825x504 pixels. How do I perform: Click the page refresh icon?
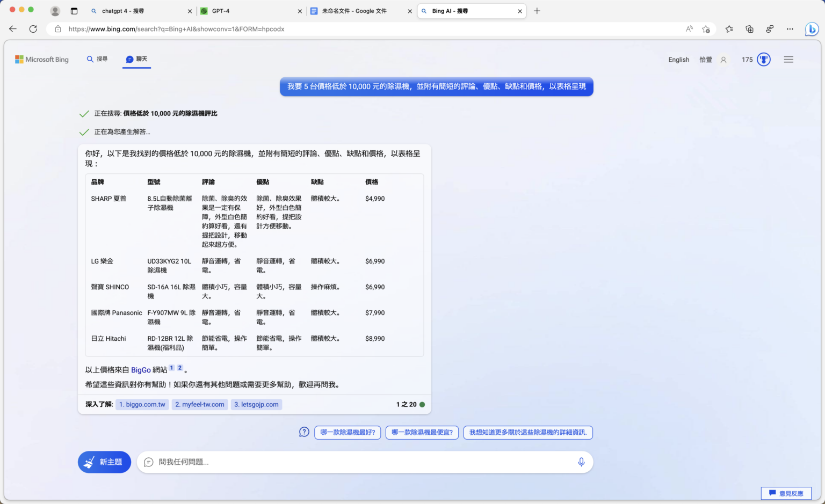[33, 29]
